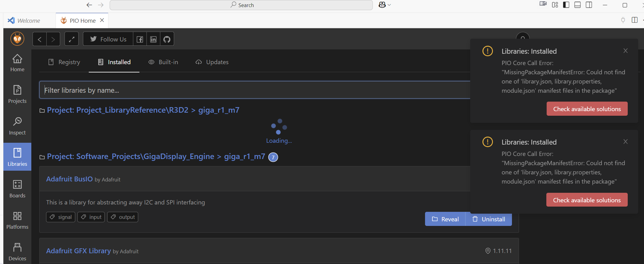Open Software_Projects\GigaDisplay_Engine project link
Image resolution: width=644 pixels, height=264 pixels.
click(156, 157)
